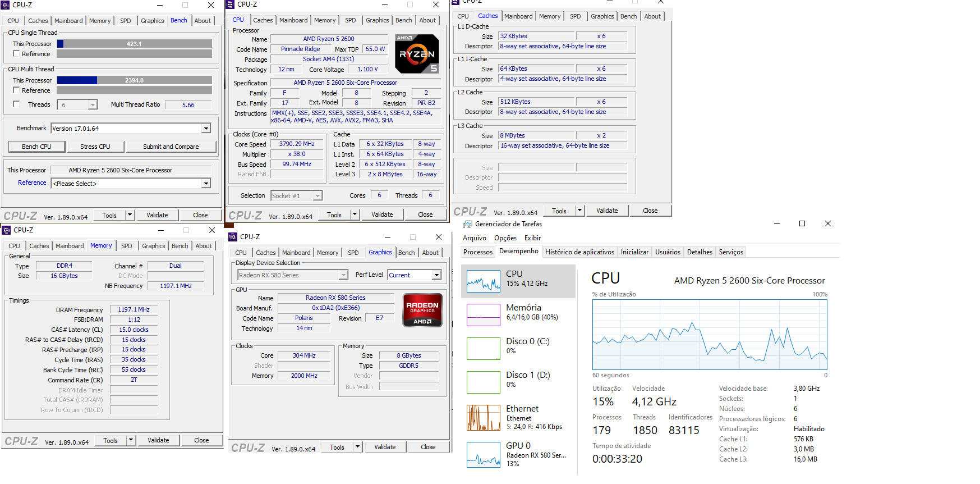Switch to Histórico de aplicativos tab
The width and height of the screenshot is (980, 484).
click(x=579, y=252)
